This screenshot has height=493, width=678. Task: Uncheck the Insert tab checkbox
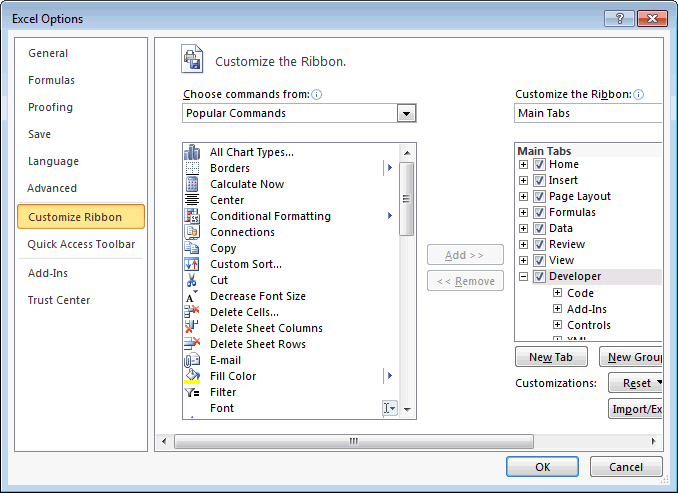coord(539,180)
